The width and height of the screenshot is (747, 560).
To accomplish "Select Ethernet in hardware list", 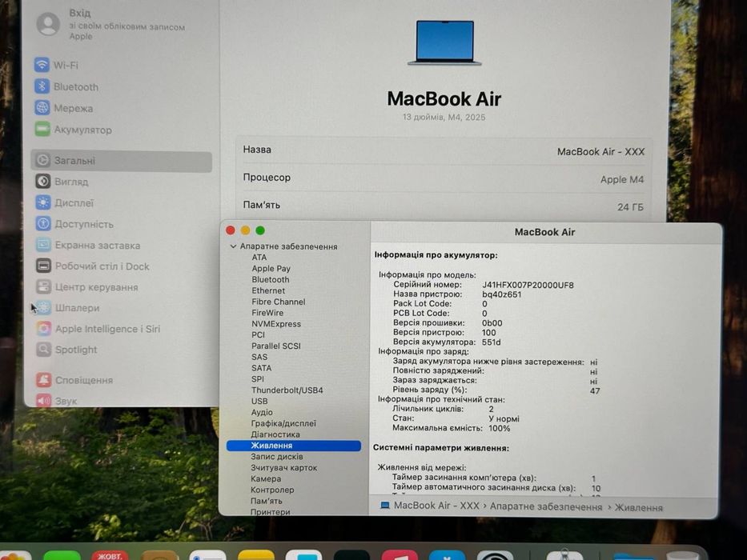I will 268,290.
